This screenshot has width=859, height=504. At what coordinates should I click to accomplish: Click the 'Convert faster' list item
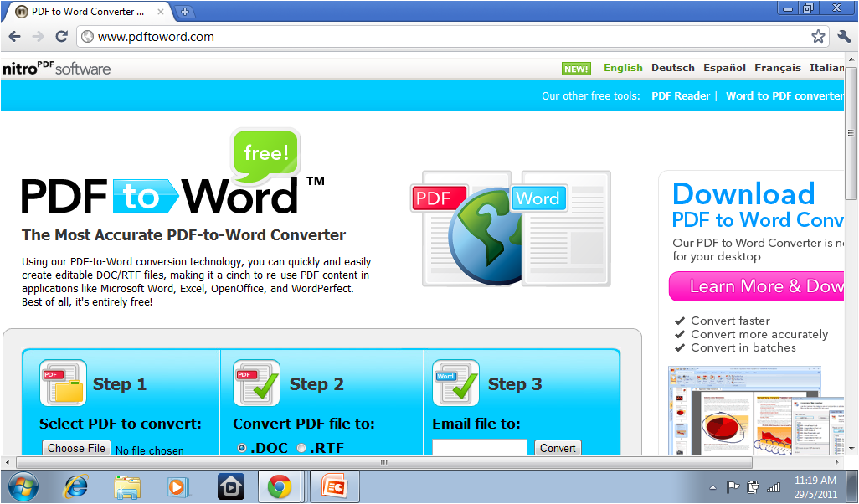coord(730,321)
